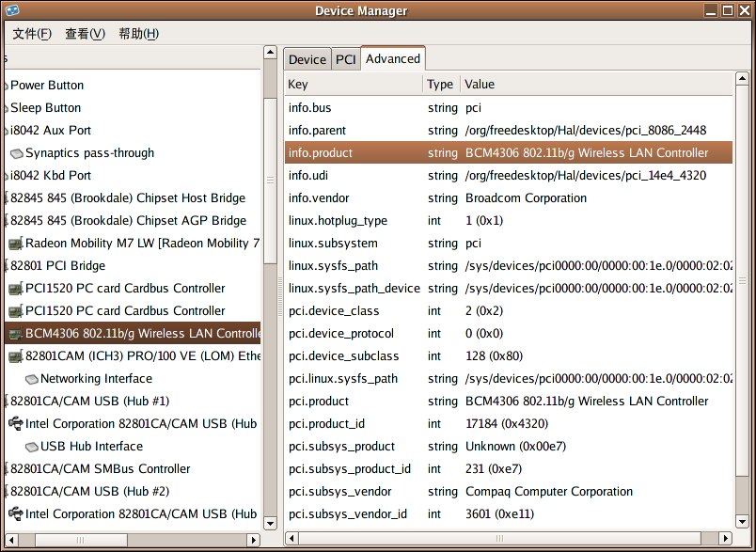Screen dimensions: 756x552
Task: Click the Networking Interface device icon
Action: 32,379
